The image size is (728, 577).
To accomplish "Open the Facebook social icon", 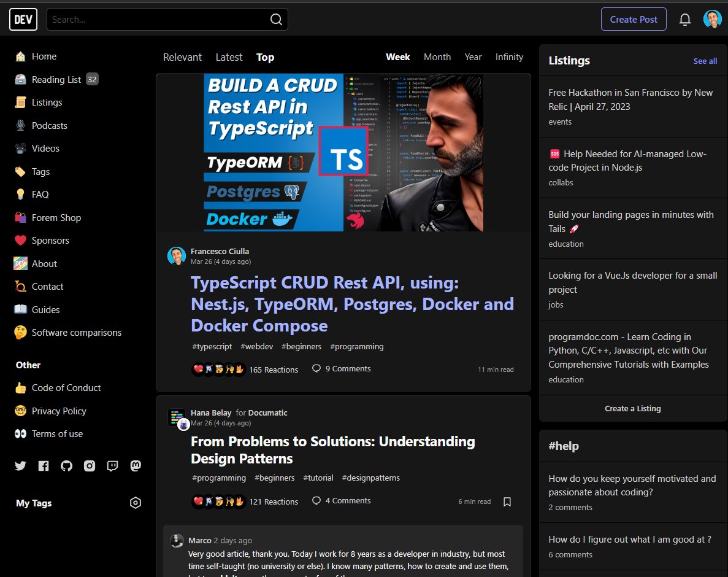I will click(x=43, y=465).
